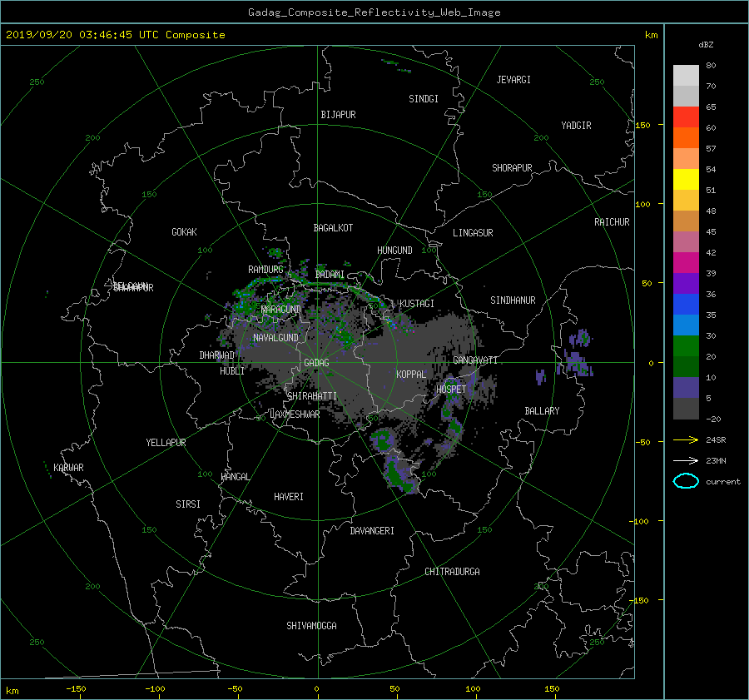The image size is (749, 700).
Task: Click the BAGALKOT city label
Action: coord(333,228)
